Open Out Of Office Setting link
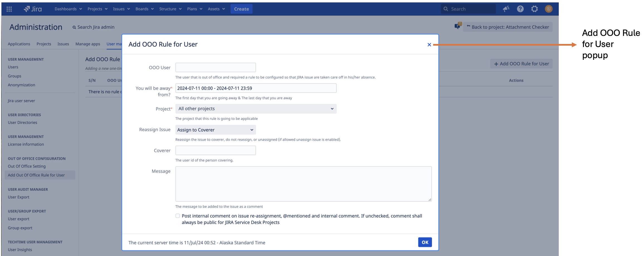 (x=27, y=166)
